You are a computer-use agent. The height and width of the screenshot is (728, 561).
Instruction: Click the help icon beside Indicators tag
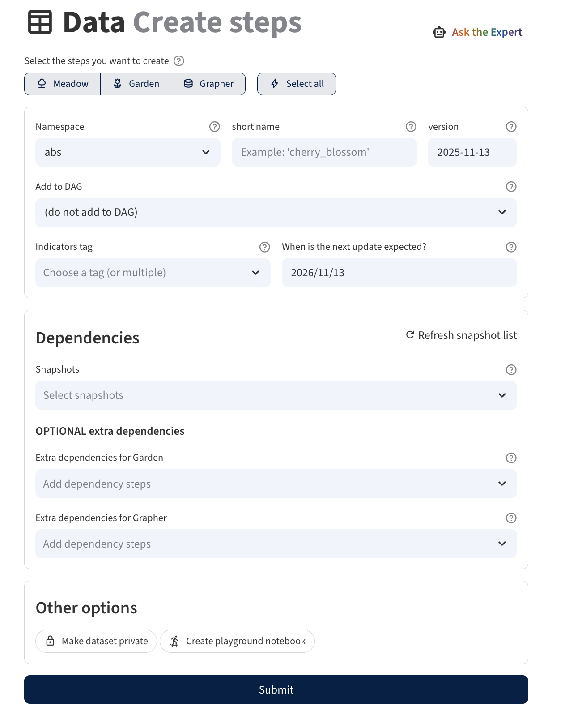click(265, 247)
